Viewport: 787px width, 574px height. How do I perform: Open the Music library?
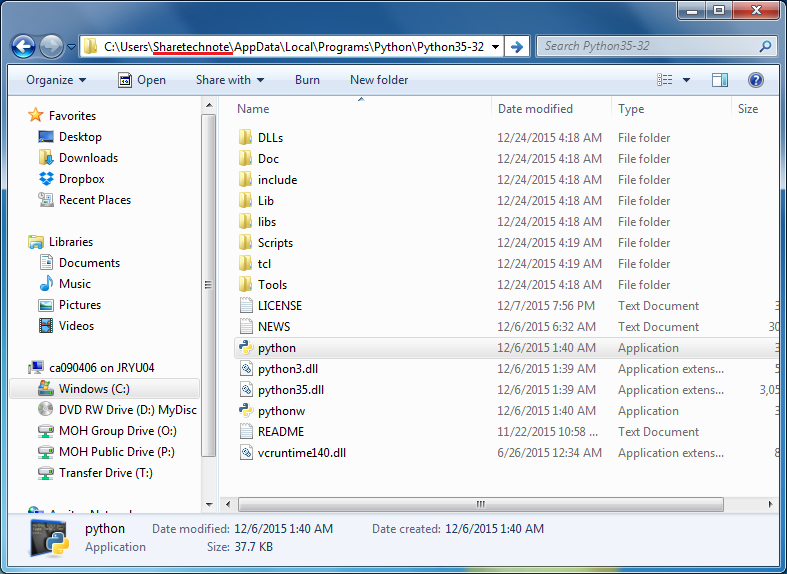[x=65, y=283]
